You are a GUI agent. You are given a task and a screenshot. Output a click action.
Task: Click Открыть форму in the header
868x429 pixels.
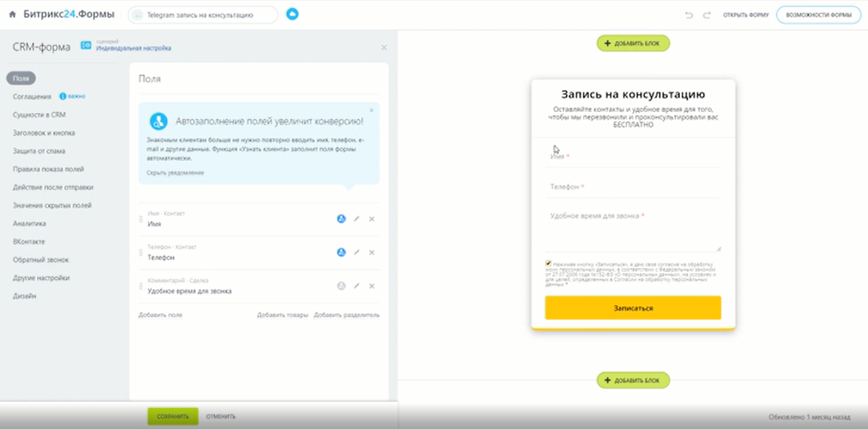(746, 15)
